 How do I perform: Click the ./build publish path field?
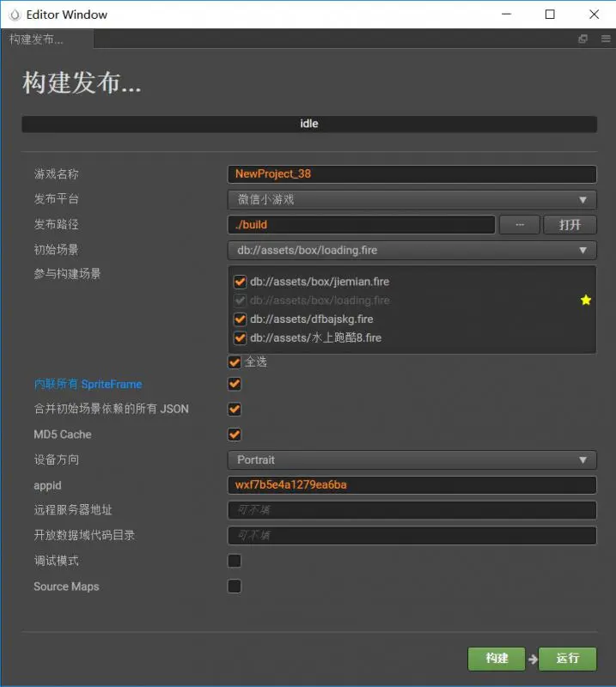(362, 225)
